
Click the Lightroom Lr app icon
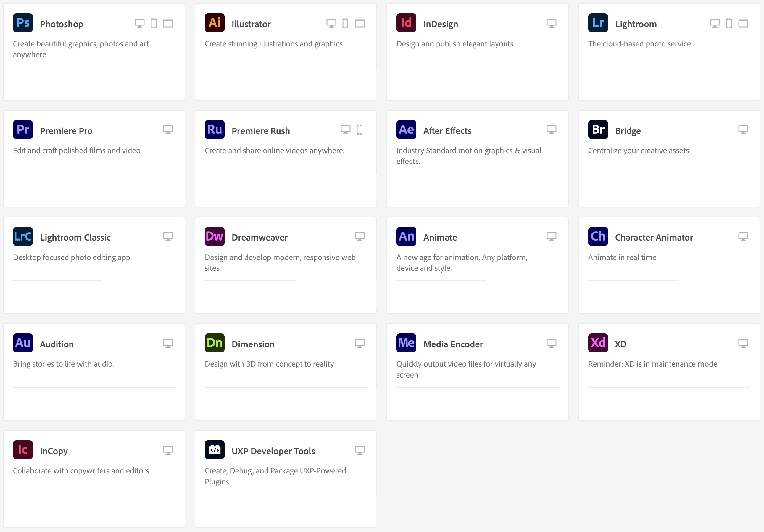(x=598, y=23)
